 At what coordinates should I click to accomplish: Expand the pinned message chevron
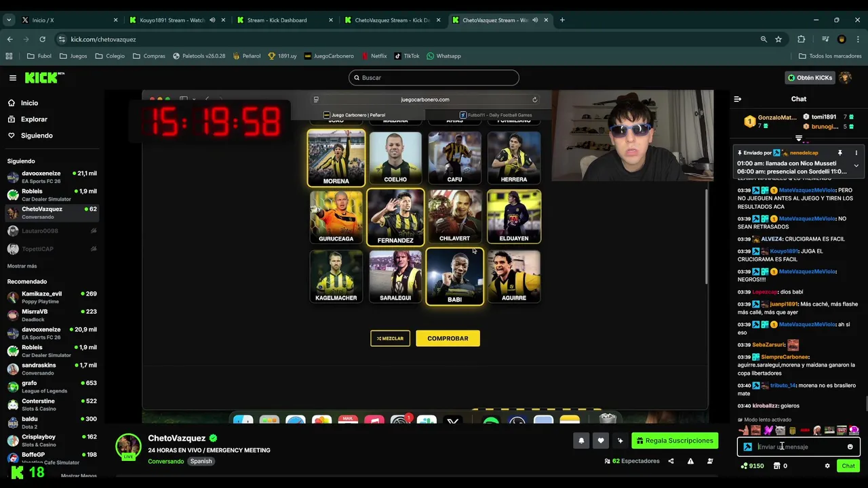point(856,165)
